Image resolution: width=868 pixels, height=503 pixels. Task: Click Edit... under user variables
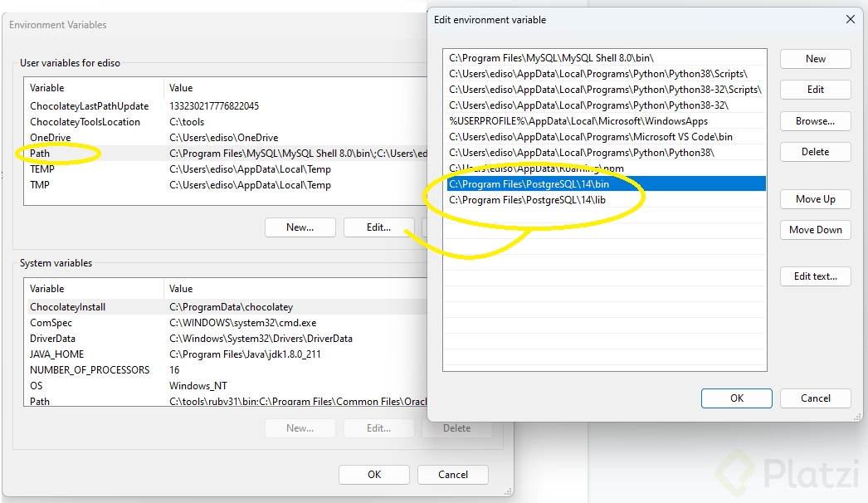378,227
